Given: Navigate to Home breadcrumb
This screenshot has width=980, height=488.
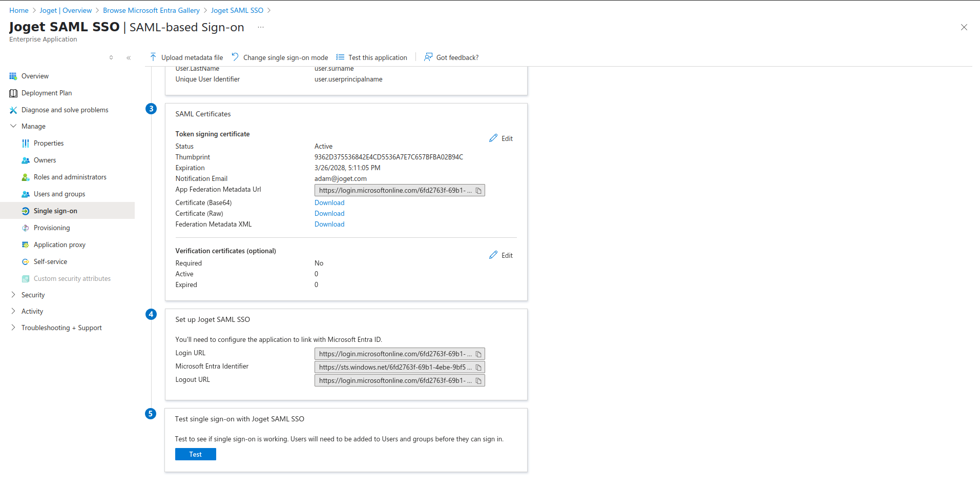Looking at the screenshot, I should click(19, 10).
